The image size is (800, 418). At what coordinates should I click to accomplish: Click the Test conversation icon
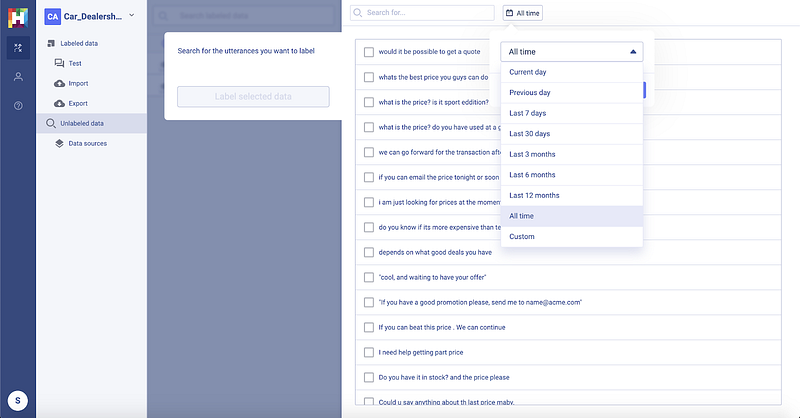pyautogui.click(x=60, y=63)
